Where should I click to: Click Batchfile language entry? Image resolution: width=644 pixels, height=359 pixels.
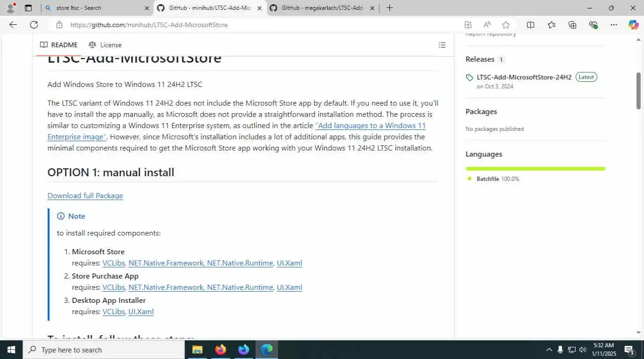pos(493,179)
